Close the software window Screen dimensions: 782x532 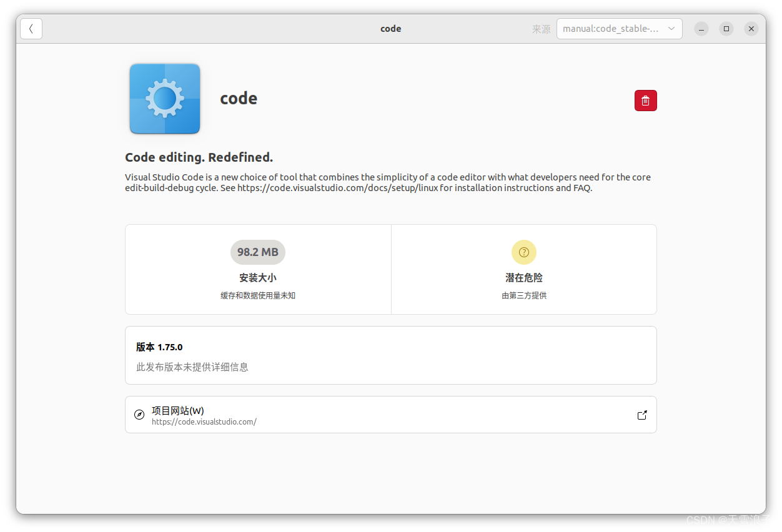point(751,29)
